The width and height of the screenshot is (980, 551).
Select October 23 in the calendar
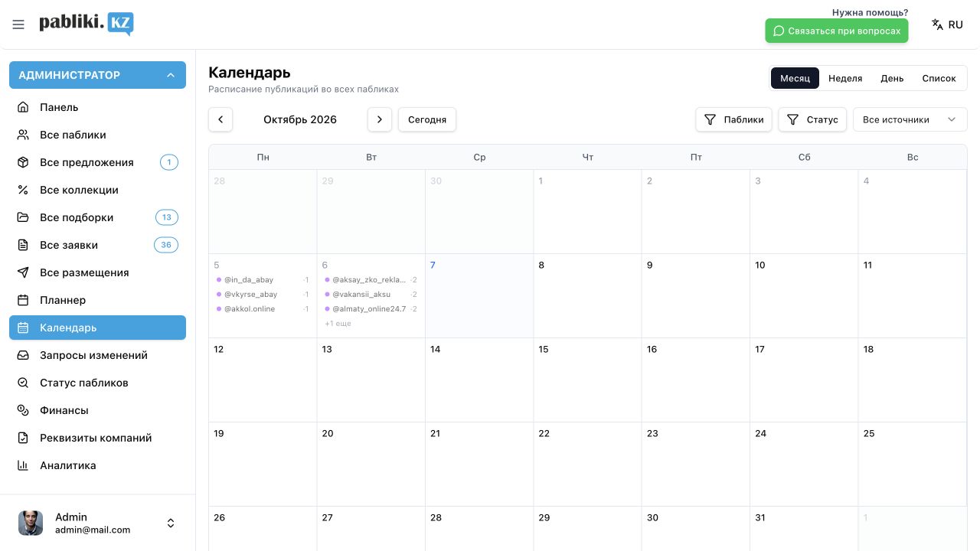695,464
